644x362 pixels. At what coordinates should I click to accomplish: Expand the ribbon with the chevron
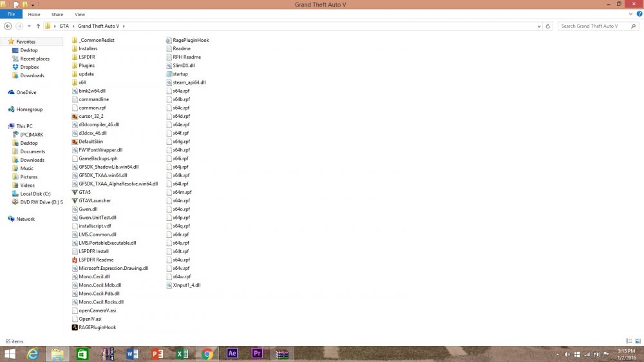click(x=631, y=14)
